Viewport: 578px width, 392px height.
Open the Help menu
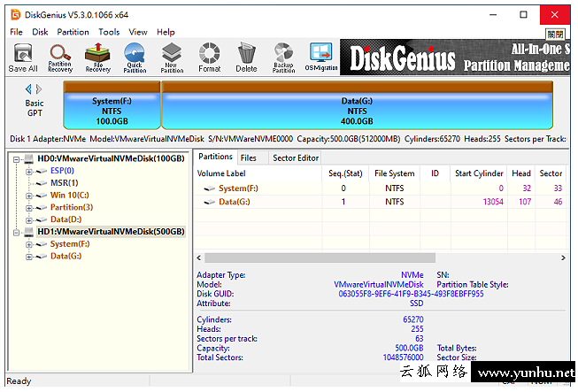pos(166,32)
